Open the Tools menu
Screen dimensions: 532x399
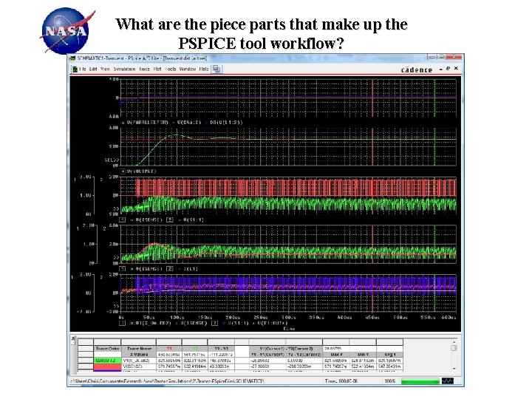[x=171, y=69]
